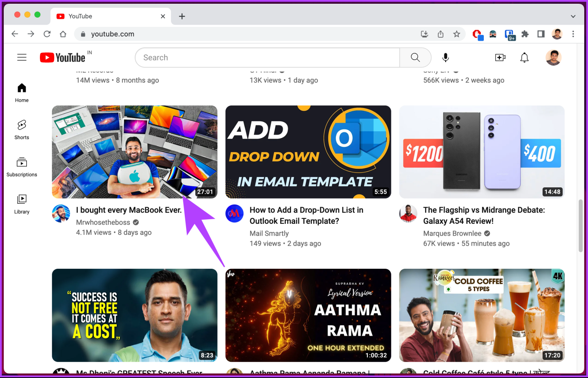
Task: Toggle the browser side panel
Action: coord(541,34)
